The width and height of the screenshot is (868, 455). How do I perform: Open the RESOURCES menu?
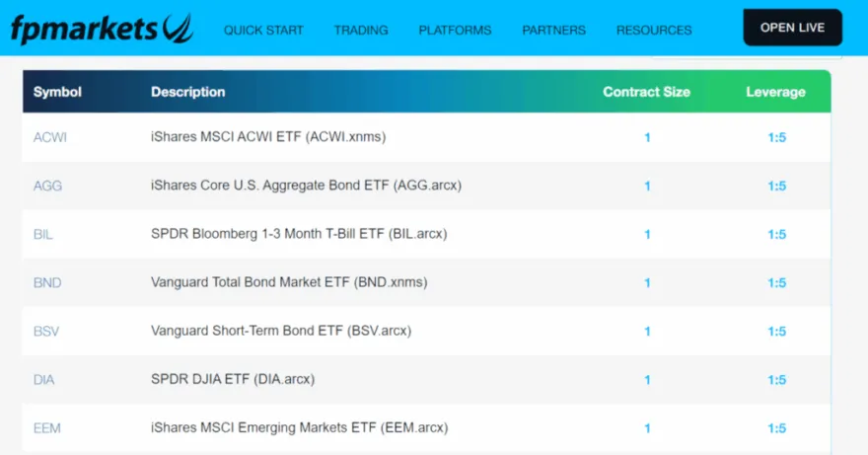coord(654,31)
